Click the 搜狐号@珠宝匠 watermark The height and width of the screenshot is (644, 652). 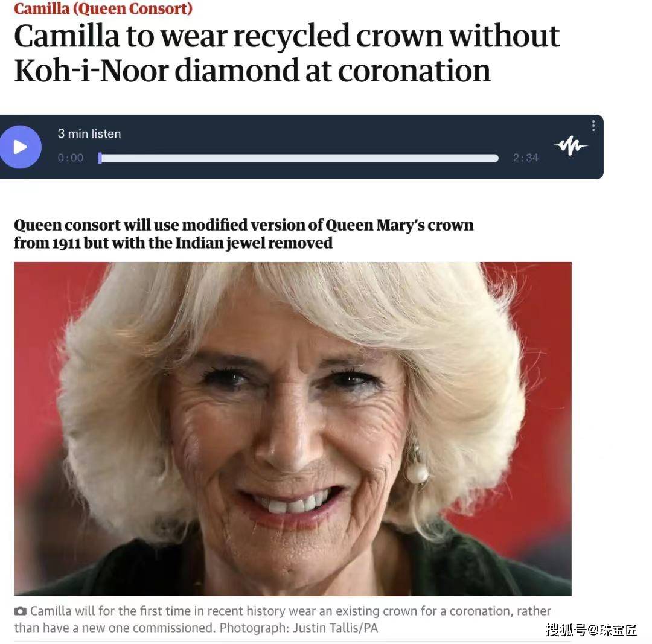[x=591, y=630]
